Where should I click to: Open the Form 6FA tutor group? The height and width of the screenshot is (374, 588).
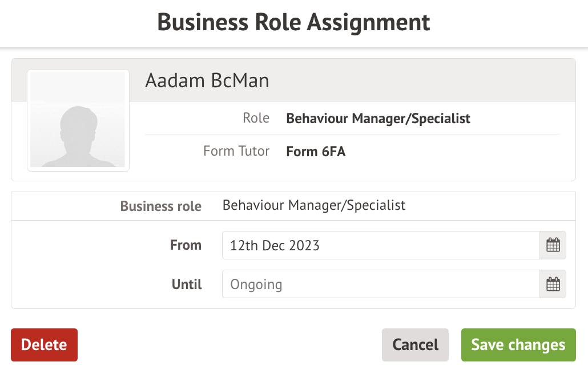(x=316, y=152)
